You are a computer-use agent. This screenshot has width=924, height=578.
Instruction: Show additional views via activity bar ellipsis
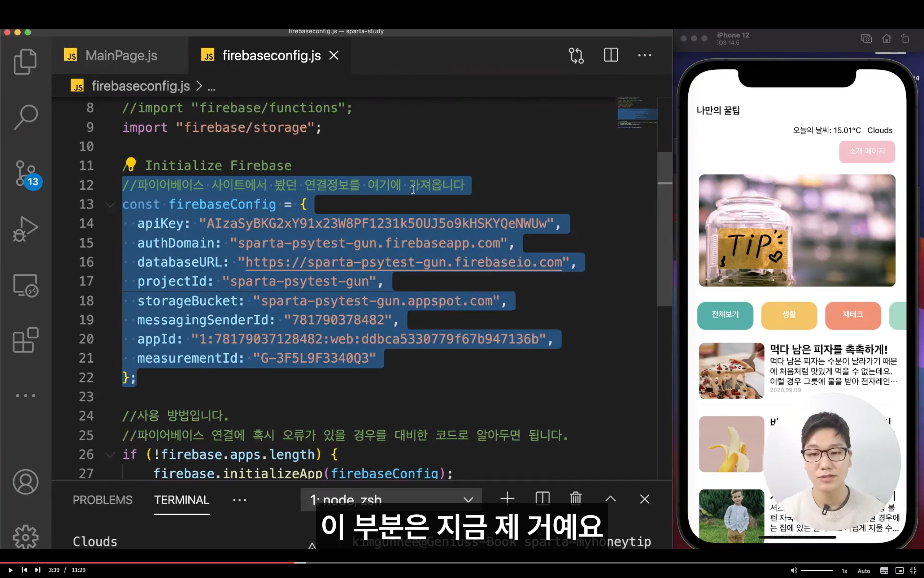25,396
